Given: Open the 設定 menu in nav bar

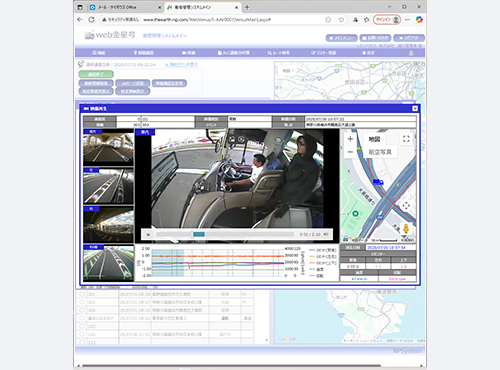Looking at the screenshot, I should coord(369,53).
